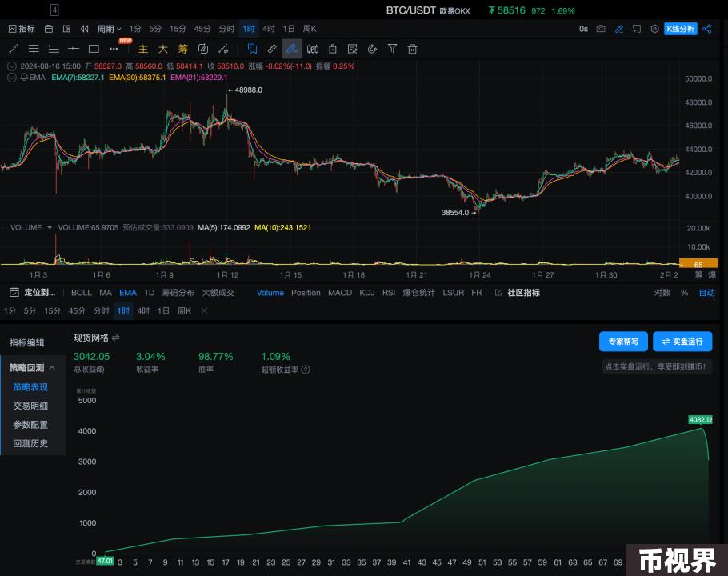Open 回测历史 in sidebar
Screen dimensions: 728x576
30,443
